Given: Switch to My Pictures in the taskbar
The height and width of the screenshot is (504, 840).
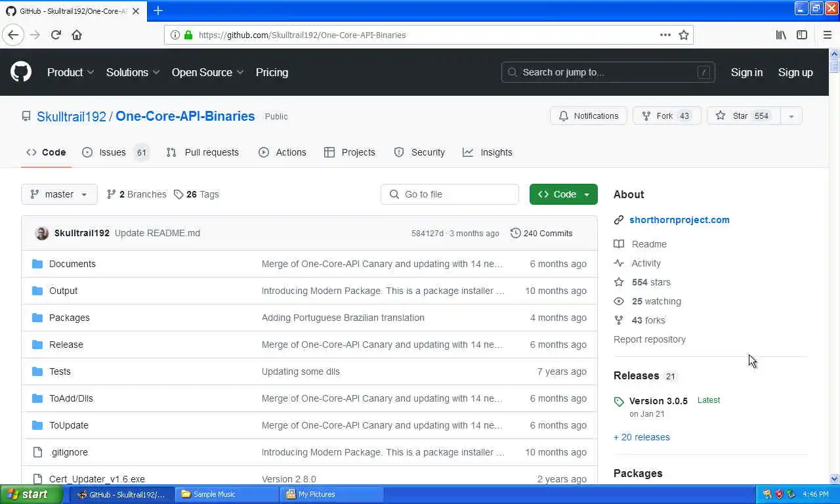Looking at the screenshot, I should 333,494.
